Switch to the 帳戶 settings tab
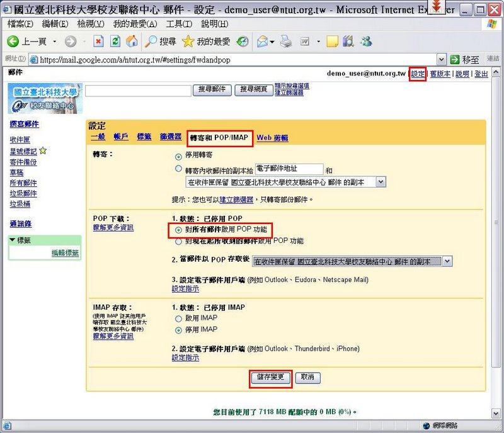 (x=121, y=137)
